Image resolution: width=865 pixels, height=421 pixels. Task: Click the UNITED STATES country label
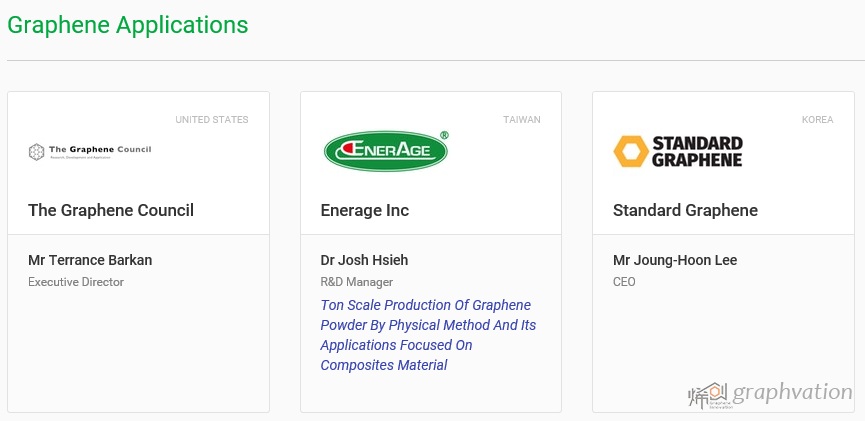pos(212,120)
